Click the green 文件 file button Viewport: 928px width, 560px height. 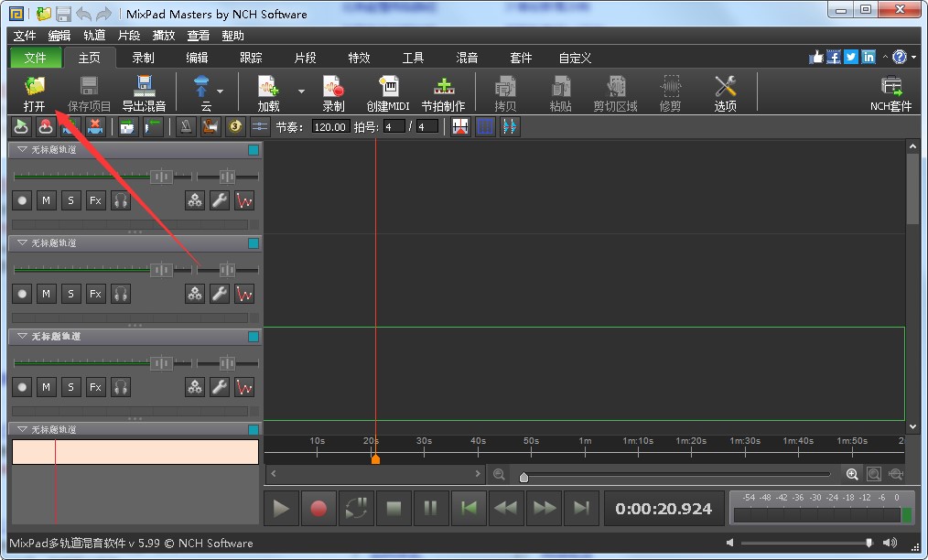point(36,58)
